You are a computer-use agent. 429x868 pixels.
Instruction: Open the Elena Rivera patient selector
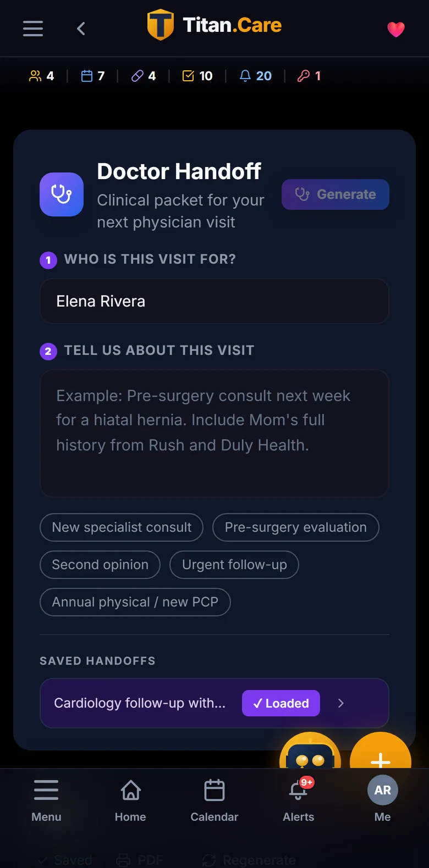tap(215, 301)
